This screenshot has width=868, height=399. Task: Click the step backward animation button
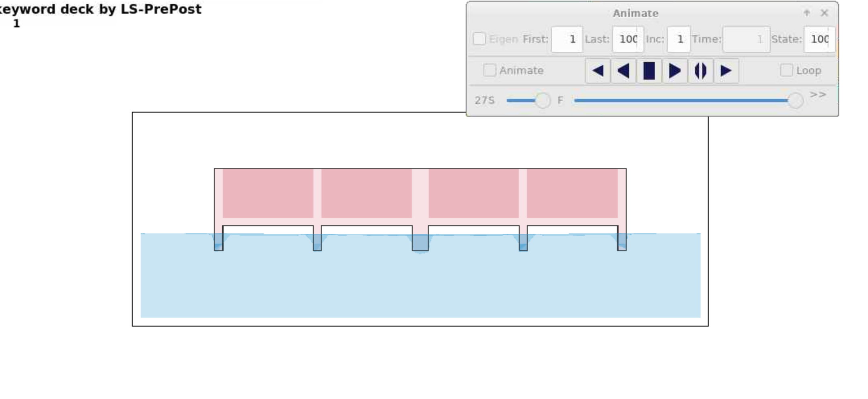pyautogui.click(x=598, y=71)
